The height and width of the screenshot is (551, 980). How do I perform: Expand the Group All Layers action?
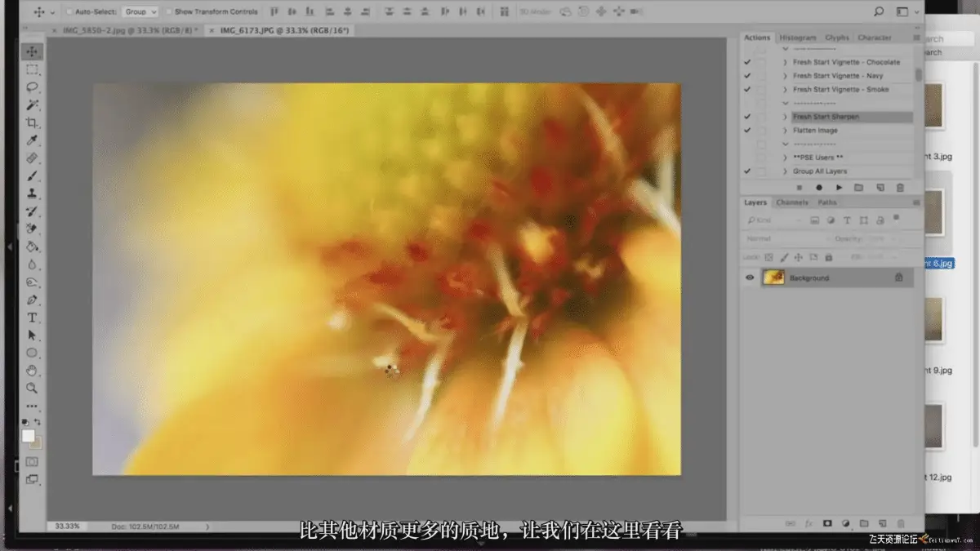tap(785, 171)
